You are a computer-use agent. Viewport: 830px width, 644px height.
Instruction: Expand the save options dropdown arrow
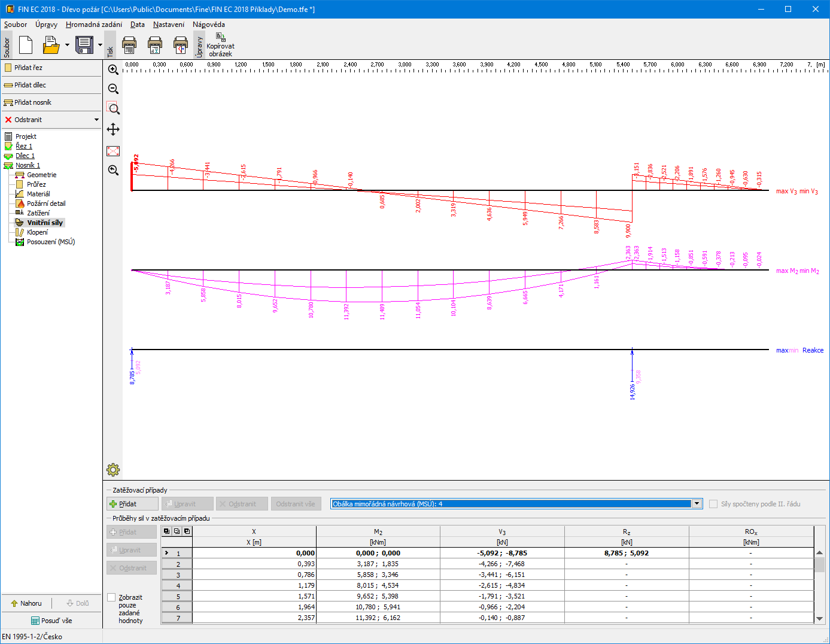tap(100, 45)
